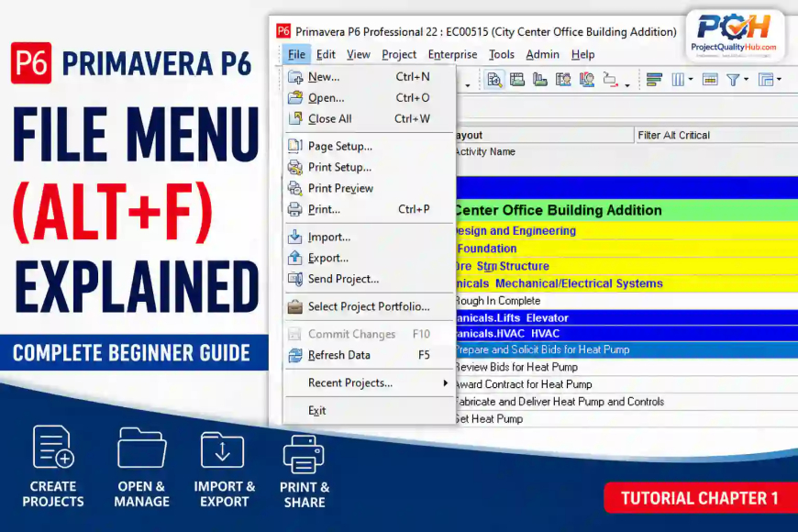The height and width of the screenshot is (532, 798).
Task: Expand the Recent Projects submenu arrow
Action: (445, 382)
